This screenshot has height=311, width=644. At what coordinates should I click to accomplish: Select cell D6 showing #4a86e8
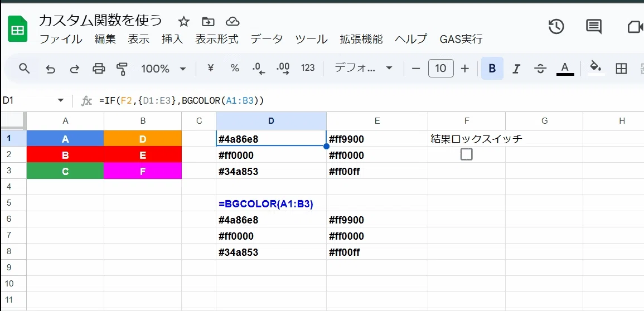click(271, 220)
